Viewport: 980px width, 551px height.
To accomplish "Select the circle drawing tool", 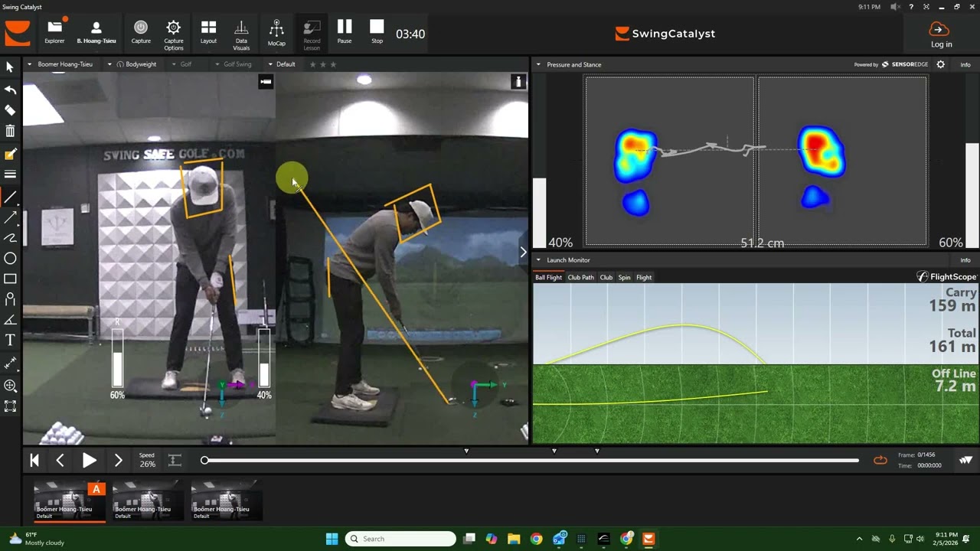I will coord(10,259).
